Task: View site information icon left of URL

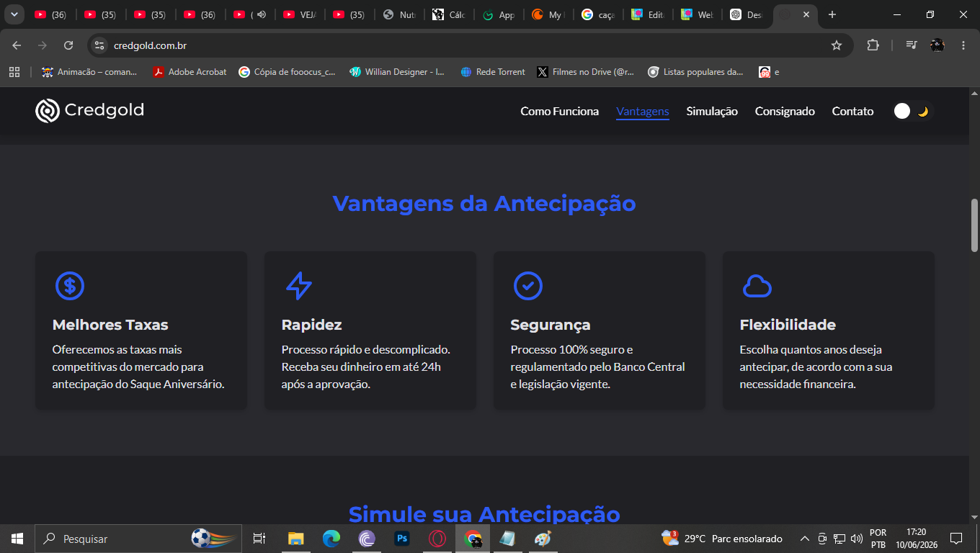Action: [99, 45]
